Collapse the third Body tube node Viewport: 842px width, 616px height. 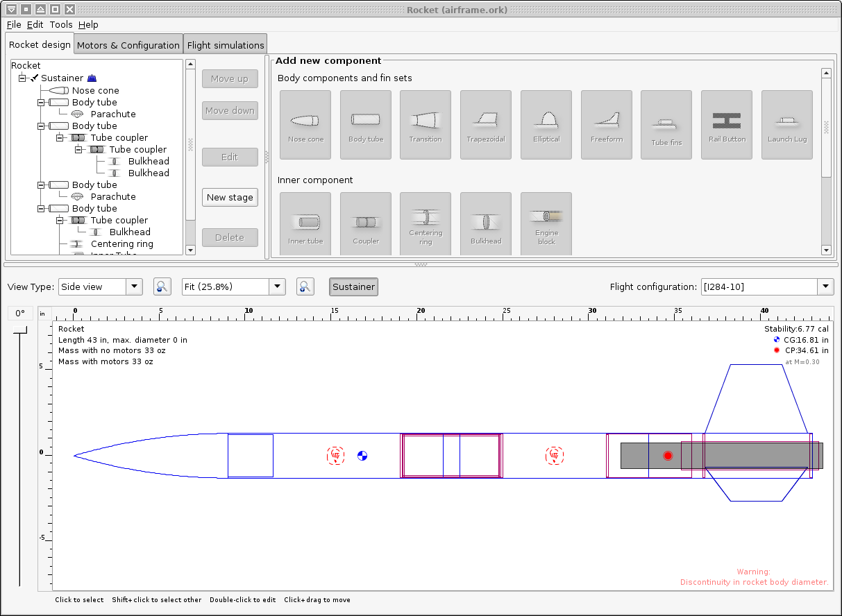point(41,185)
